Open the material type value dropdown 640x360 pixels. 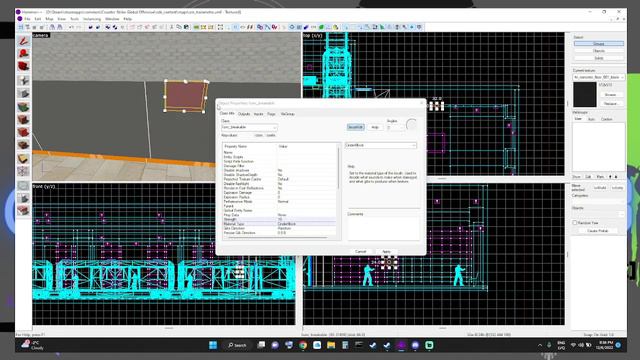(x=381, y=145)
